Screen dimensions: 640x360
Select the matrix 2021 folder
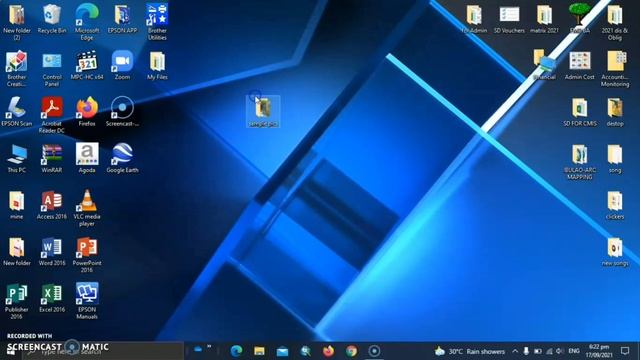[544, 18]
